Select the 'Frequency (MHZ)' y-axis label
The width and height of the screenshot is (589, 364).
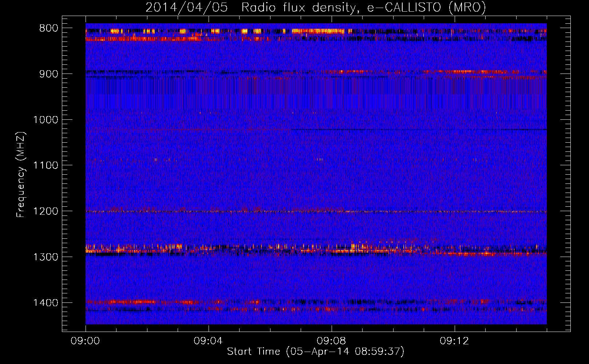tap(21, 175)
